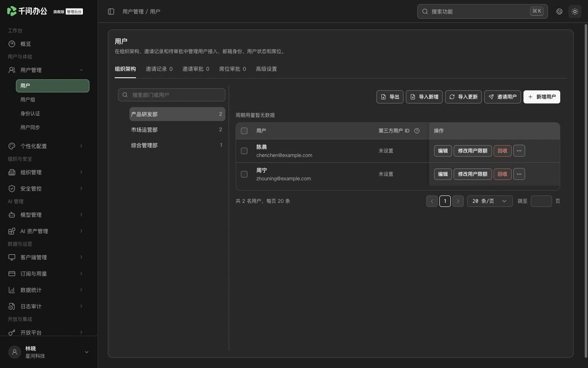Switch to the 席位审批 tab
This screenshot has height=368, width=588.
pyautogui.click(x=233, y=69)
